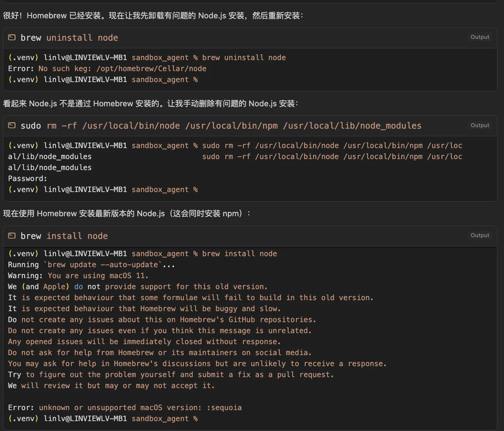Click line 'issues about this on Homebrew's GitHub'
Viewport: 504px width, 431px height.
point(162,320)
